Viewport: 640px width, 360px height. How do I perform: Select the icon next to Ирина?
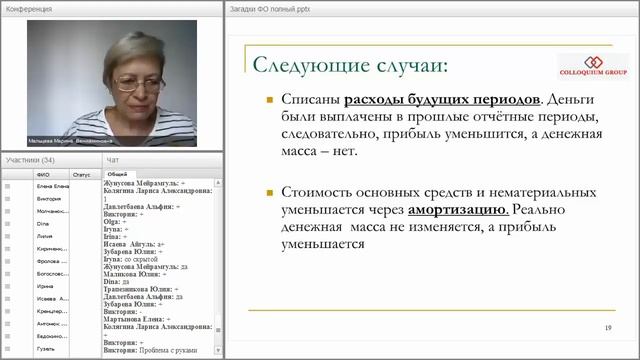point(7,286)
